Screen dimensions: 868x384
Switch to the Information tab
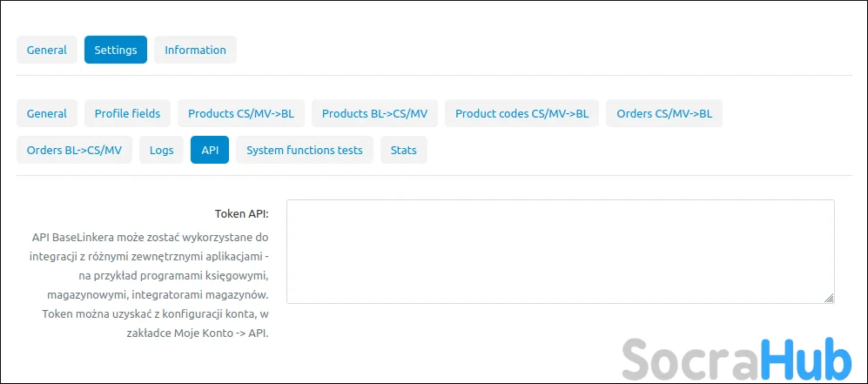[x=195, y=50]
